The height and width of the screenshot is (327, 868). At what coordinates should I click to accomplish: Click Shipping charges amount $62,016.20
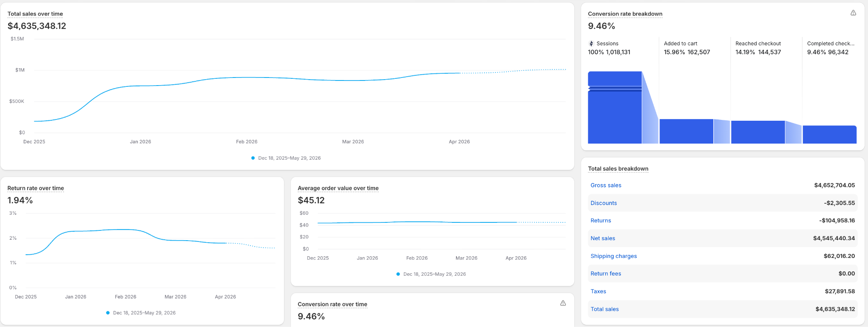click(839, 256)
